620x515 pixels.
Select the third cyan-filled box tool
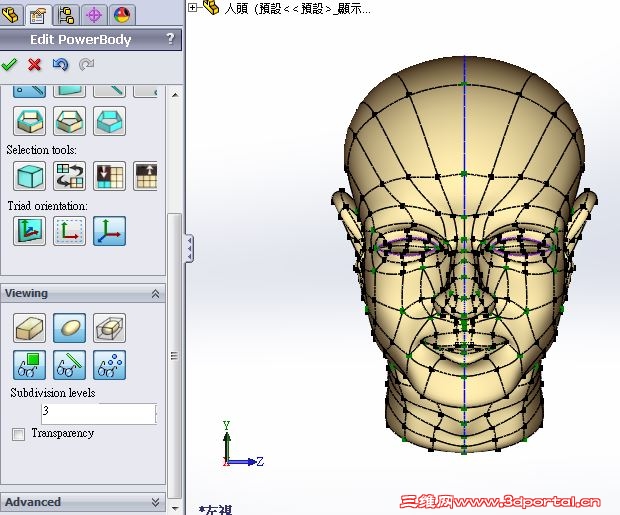(110, 121)
